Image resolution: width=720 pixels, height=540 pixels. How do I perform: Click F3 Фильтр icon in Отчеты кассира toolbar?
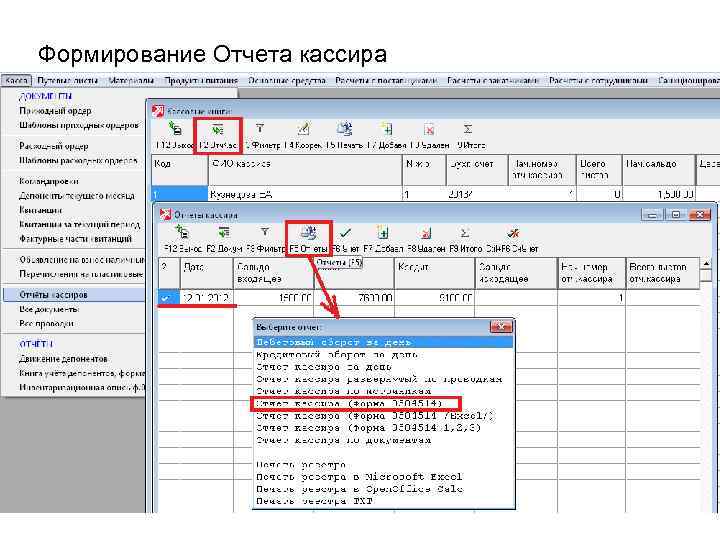265,232
